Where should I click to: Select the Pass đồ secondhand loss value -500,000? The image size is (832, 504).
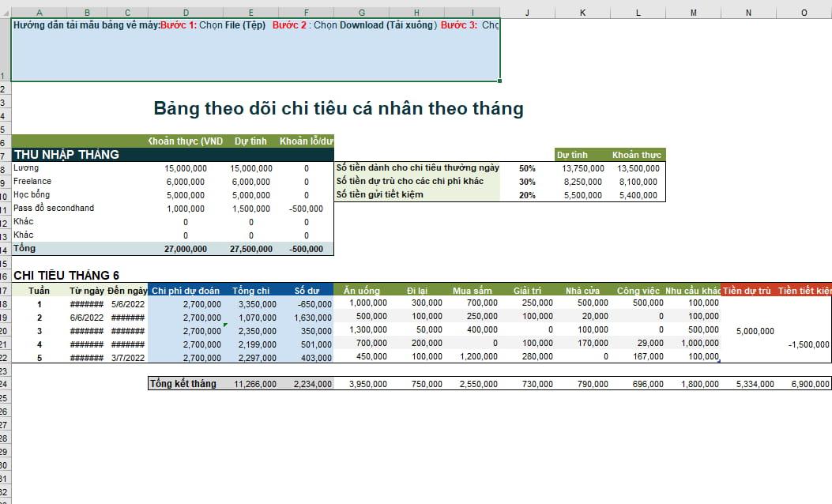307,208
